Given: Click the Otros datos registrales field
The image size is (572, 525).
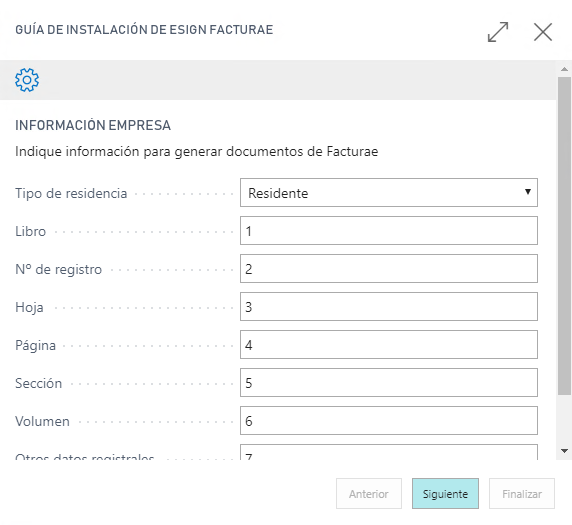Looking at the screenshot, I should coord(389,452).
